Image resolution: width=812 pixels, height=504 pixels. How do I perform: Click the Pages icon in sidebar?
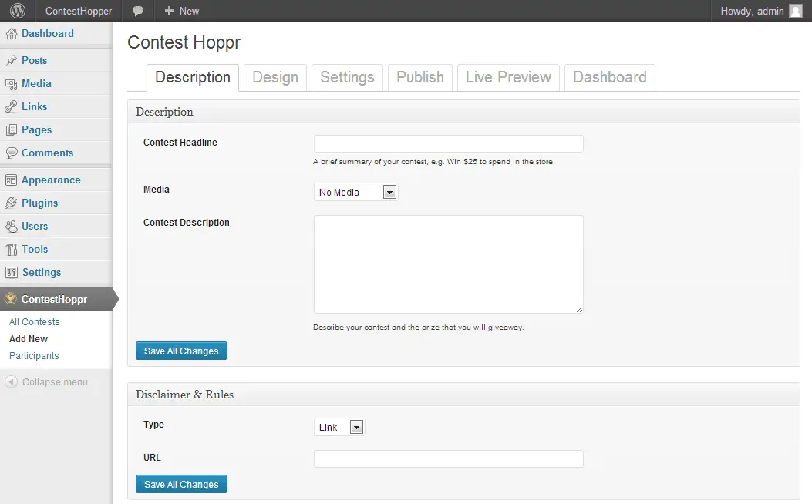[x=12, y=130]
